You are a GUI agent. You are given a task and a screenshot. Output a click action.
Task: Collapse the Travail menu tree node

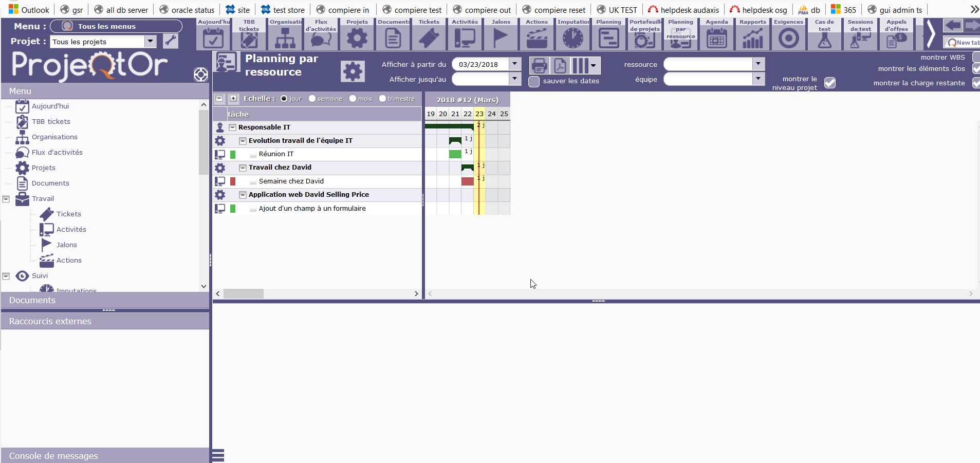(6, 199)
